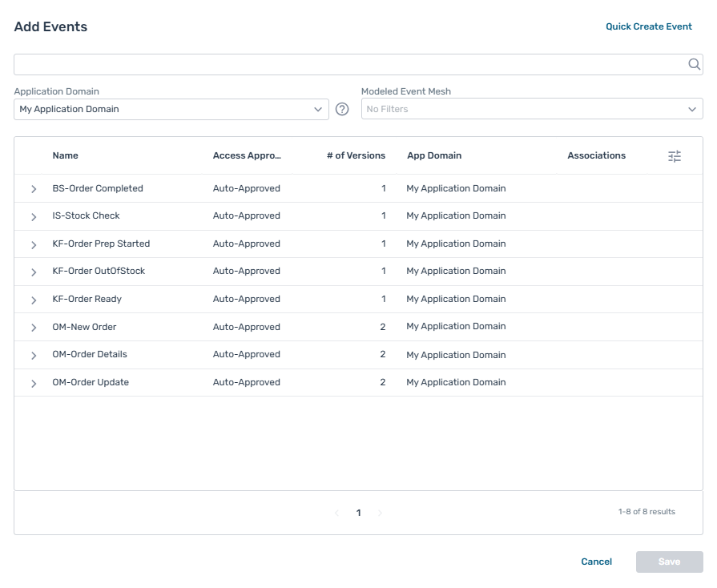
Task: Open the table column settings icon
Action: point(675,156)
